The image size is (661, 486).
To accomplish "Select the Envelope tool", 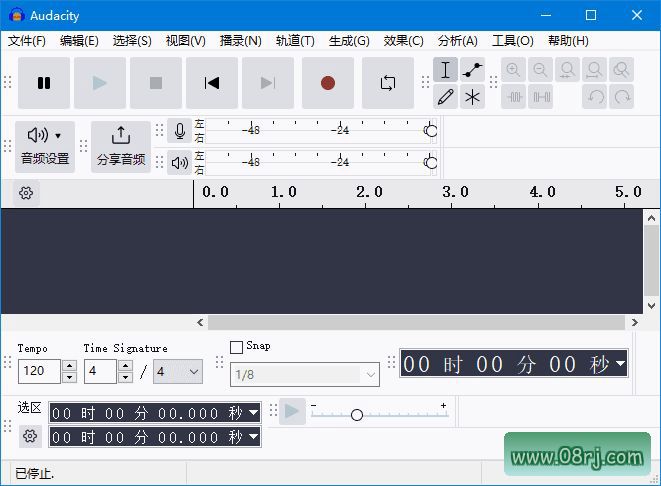I will tap(473, 70).
